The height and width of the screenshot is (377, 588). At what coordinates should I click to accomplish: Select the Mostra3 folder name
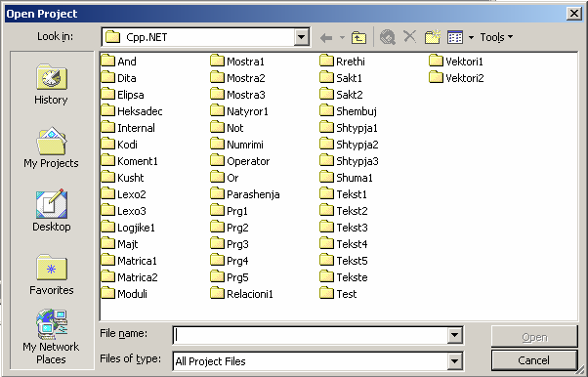pos(246,95)
